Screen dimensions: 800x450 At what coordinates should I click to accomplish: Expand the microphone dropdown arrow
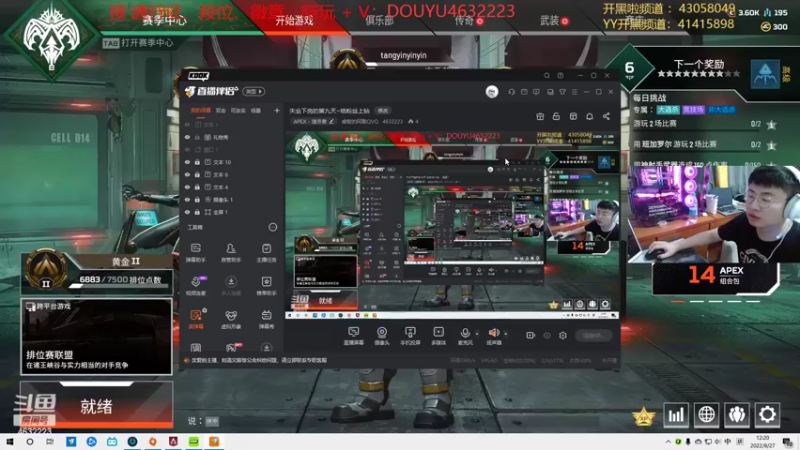pyautogui.click(x=477, y=334)
